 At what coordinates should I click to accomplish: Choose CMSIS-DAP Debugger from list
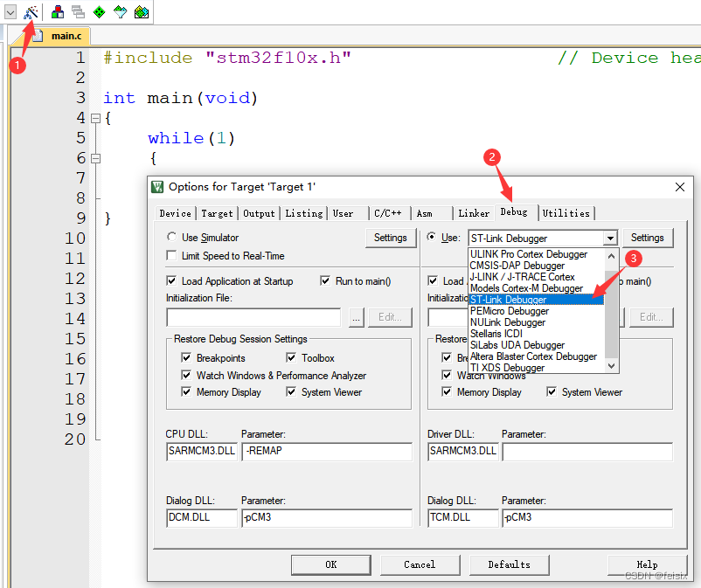(536, 266)
